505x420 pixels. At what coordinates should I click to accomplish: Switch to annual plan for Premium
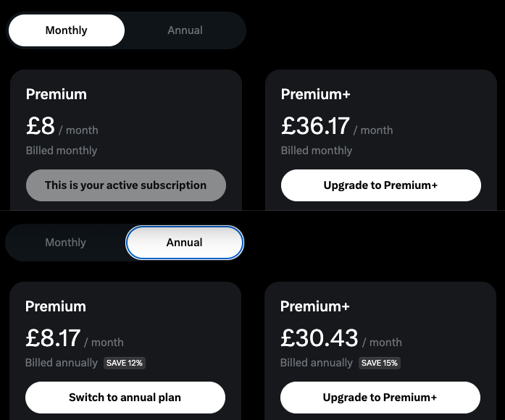coord(125,398)
